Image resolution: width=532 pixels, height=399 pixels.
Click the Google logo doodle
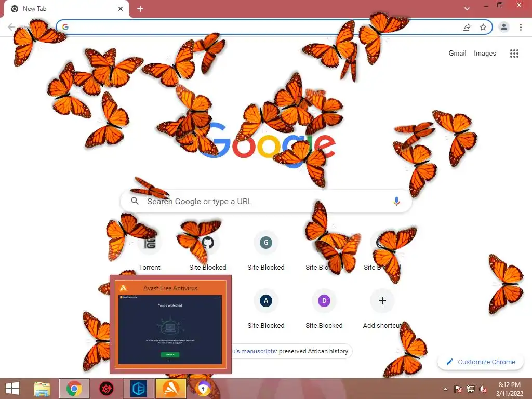[267, 145]
